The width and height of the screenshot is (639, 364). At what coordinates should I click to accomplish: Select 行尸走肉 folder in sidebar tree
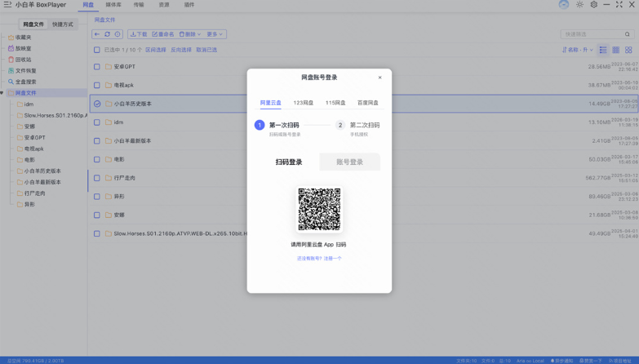click(x=31, y=193)
